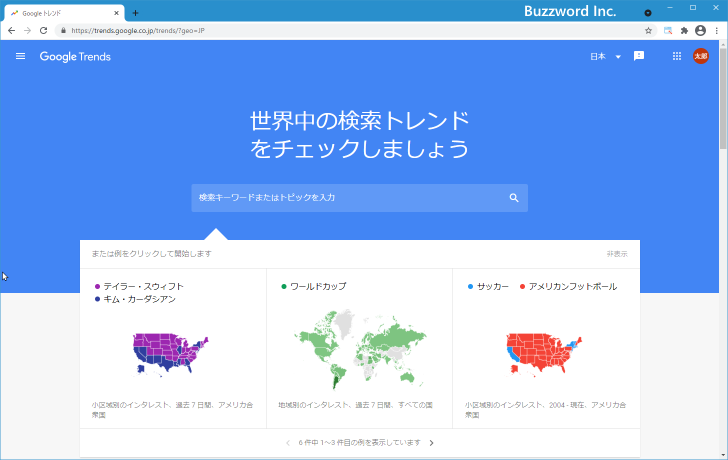This screenshot has width=728, height=460.
Task: Click the キム・カーダシアン label
Action: 139,299
